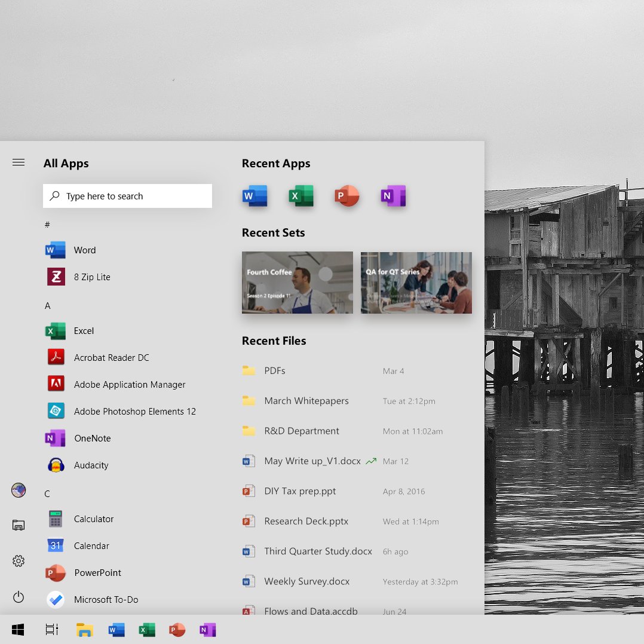The image size is (644, 644).
Task: Open Settings from the left sidebar
Action: (18, 561)
